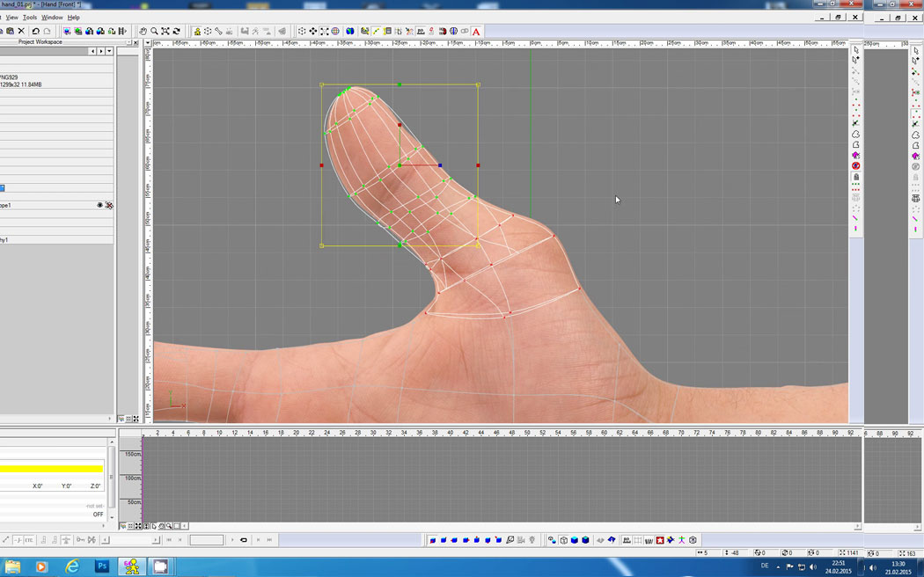Open the Window menu
The width and height of the screenshot is (924, 577).
tap(52, 17)
